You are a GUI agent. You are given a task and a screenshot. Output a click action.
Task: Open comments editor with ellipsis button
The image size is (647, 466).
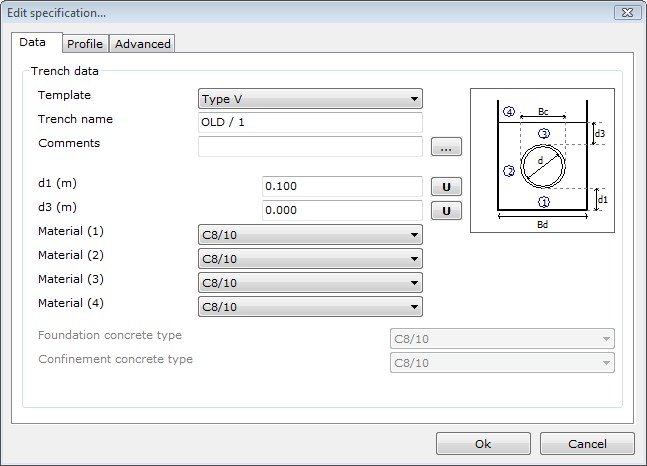pyautogui.click(x=446, y=147)
